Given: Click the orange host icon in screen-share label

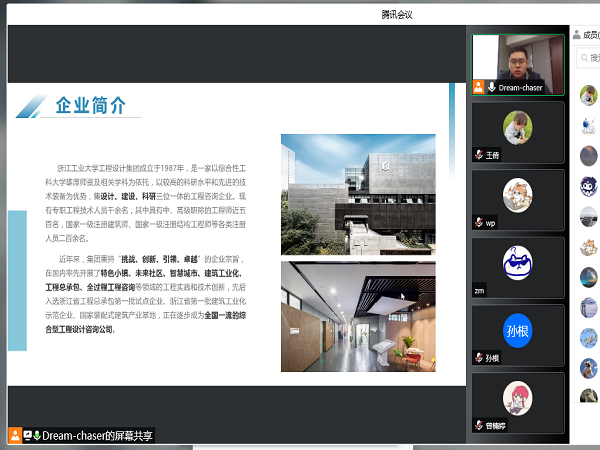Looking at the screenshot, I should point(14,436).
